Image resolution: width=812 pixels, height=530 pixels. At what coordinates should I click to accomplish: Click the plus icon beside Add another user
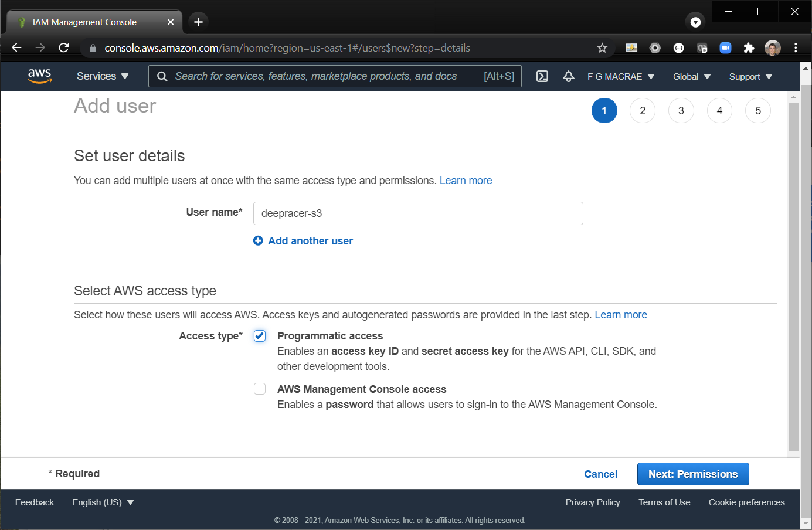[258, 240]
